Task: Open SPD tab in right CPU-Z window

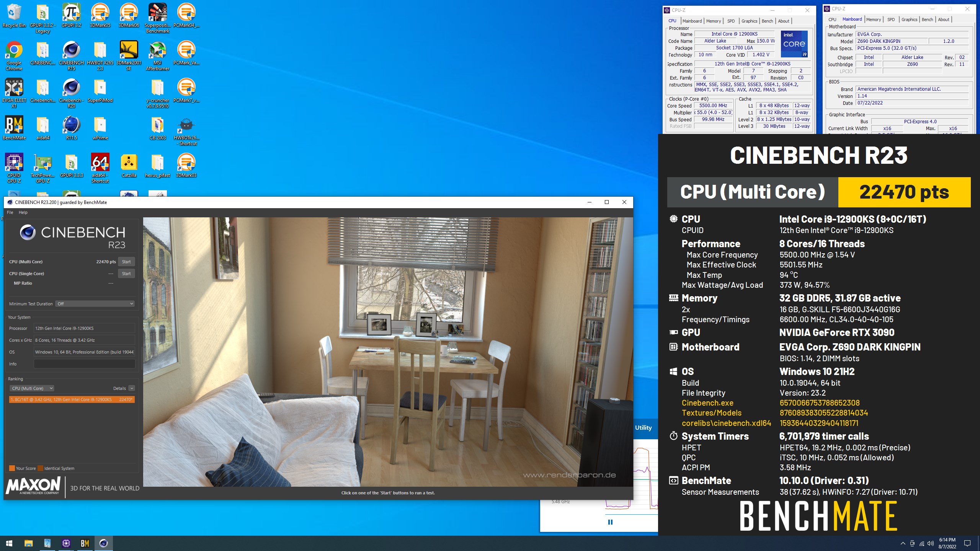Action: click(x=891, y=20)
